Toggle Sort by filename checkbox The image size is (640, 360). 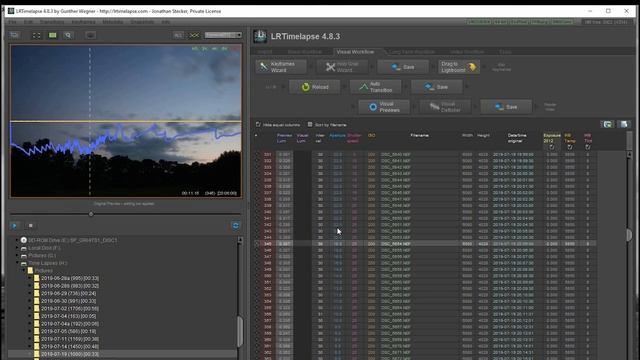pyautogui.click(x=310, y=124)
